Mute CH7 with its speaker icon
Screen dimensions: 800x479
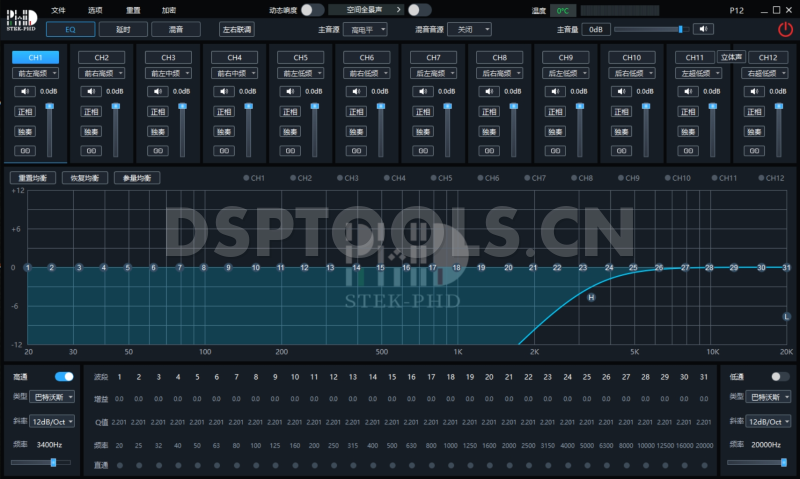point(423,91)
